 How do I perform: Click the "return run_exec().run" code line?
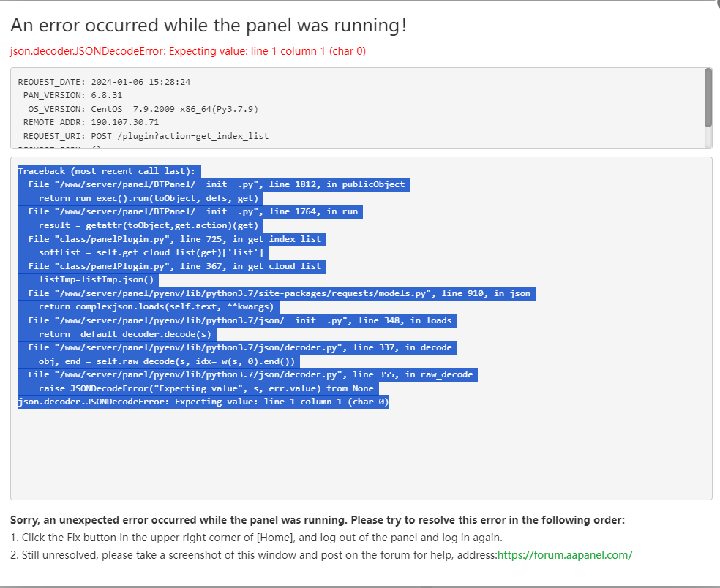click(149, 198)
